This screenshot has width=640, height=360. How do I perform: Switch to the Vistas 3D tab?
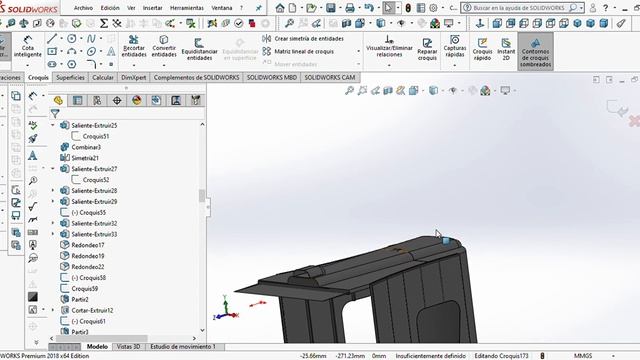click(x=128, y=347)
